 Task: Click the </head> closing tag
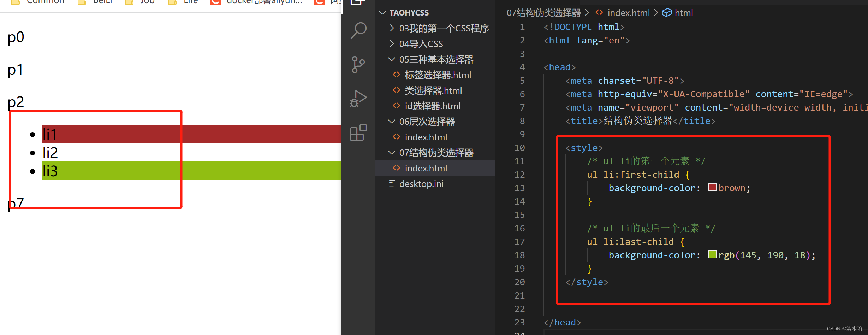pos(562,322)
